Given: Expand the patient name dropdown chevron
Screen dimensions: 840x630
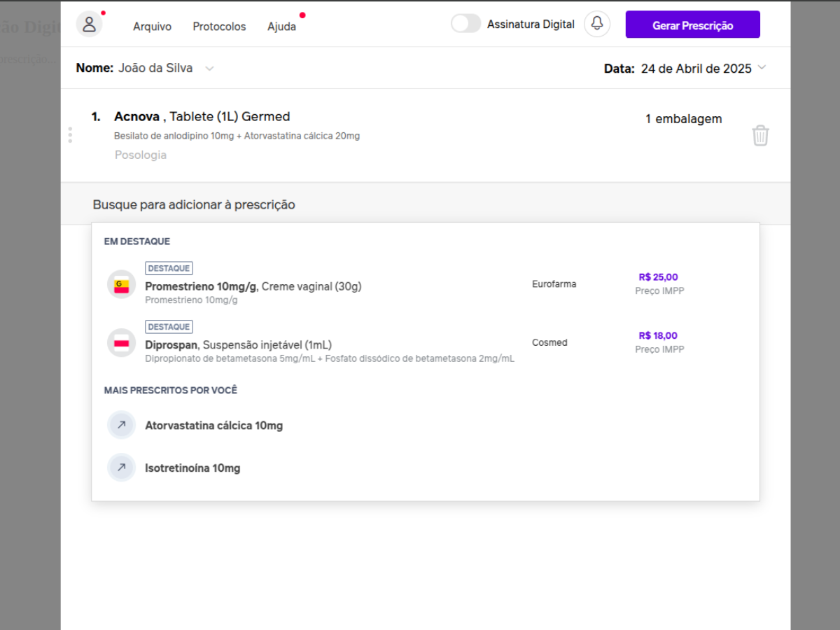Looking at the screenshot, I should [x=209, y=69].
